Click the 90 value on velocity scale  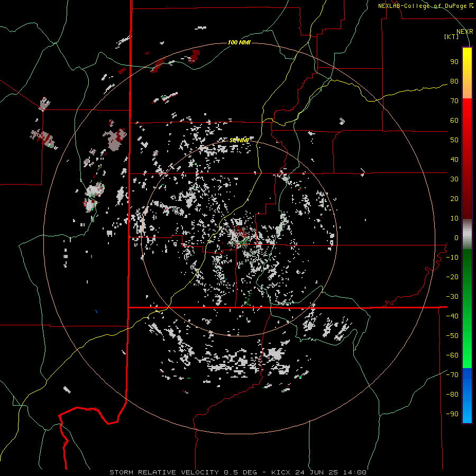click(454, 62)
